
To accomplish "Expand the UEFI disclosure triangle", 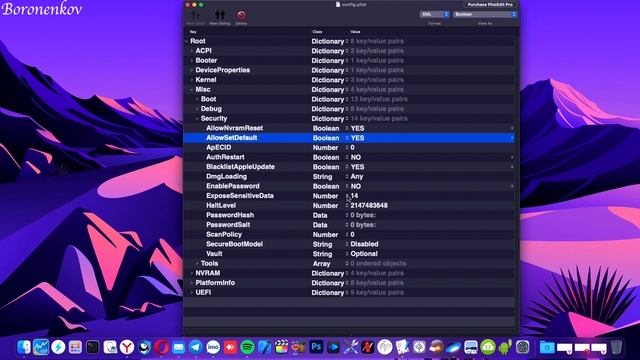I will [192, 293].
